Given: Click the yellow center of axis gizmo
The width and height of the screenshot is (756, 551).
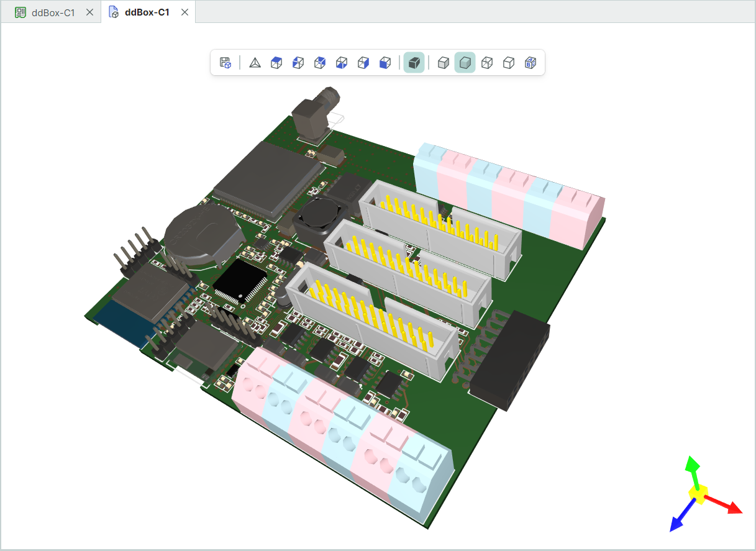Looking at the screenshot, I should click(699, 494).
